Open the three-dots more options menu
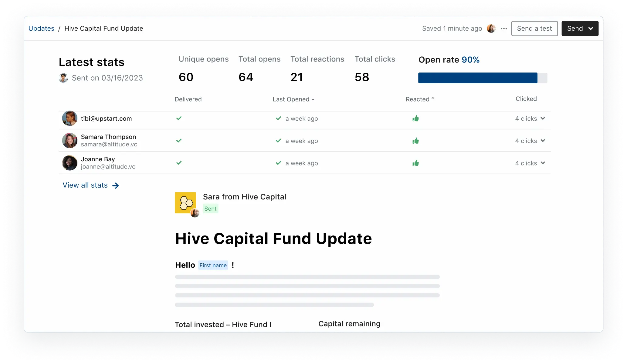Viewport: 627px width, 364px height. pyautogui.click(x=504, y=28)
